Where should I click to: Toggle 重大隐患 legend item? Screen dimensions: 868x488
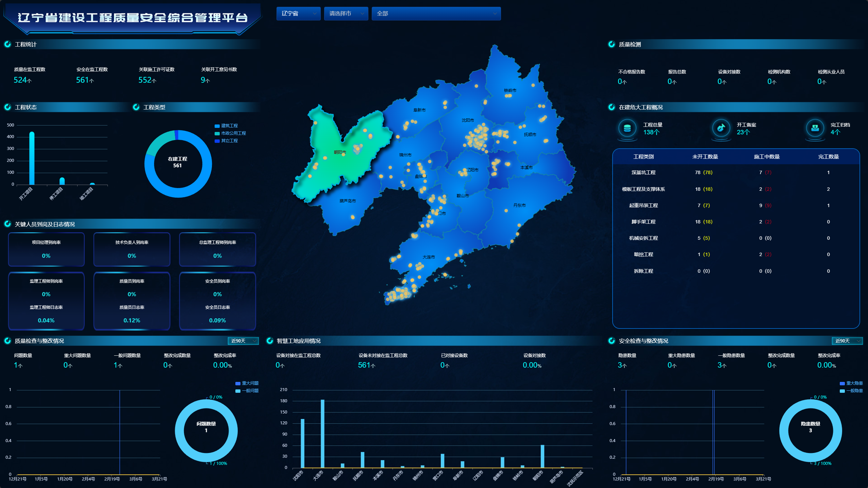tap(851, 383)
